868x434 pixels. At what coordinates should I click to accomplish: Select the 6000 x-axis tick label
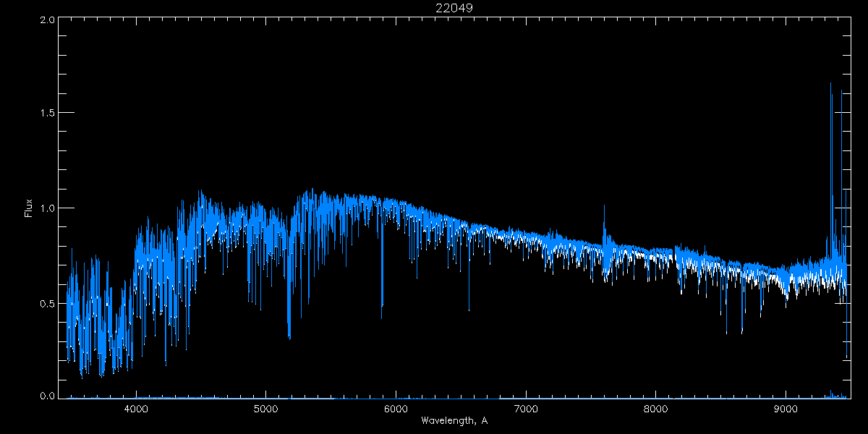(396, 409)
